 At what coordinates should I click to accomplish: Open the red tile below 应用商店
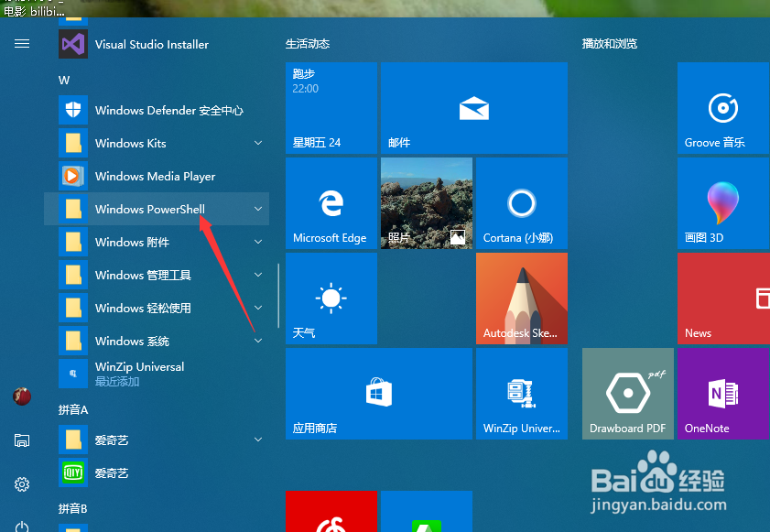click(331, 511)
